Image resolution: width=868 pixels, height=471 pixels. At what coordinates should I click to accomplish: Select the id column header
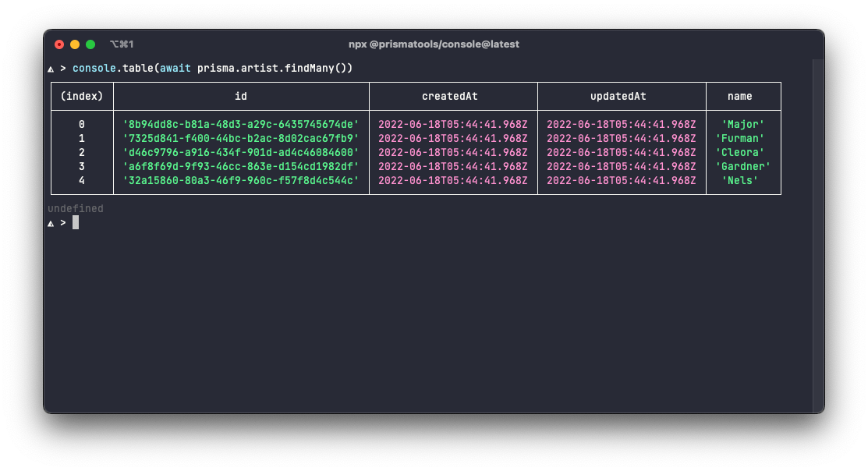(240, 96)
